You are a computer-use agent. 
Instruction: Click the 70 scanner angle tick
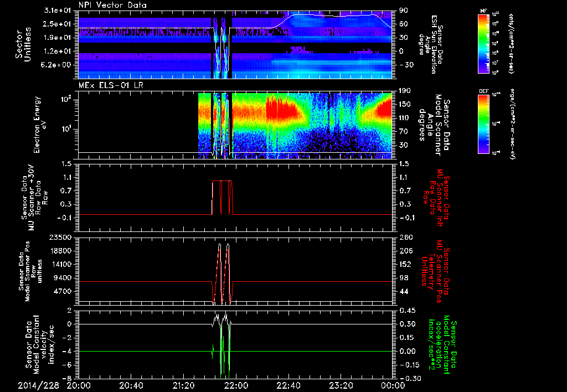point(404,131)
